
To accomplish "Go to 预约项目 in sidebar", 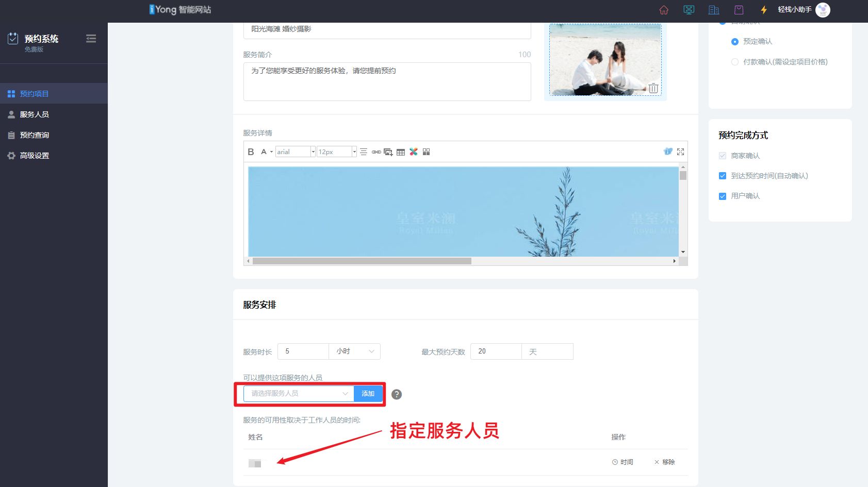I will coord(54,94).
